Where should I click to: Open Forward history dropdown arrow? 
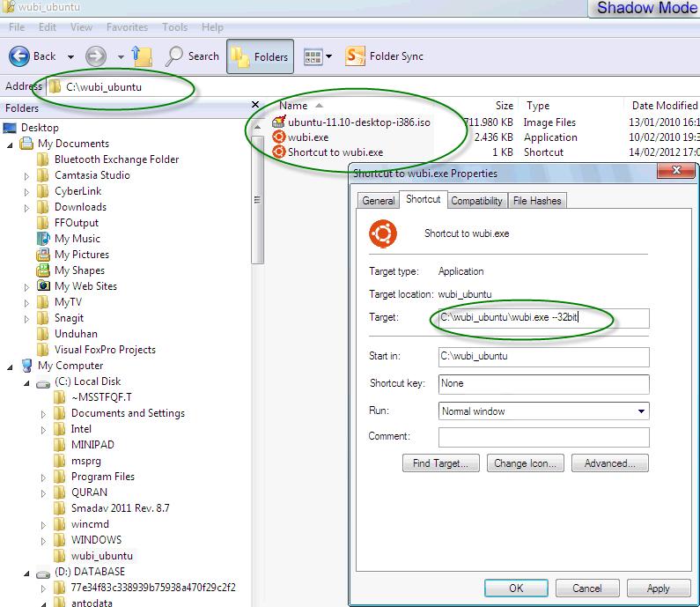(121, 56)
